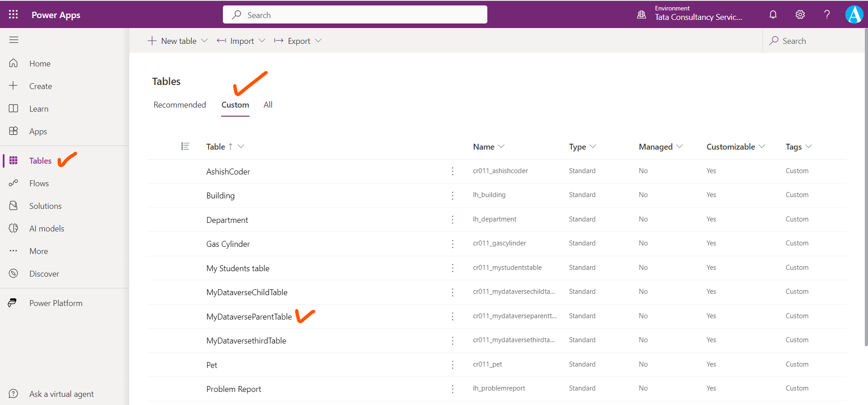This screenshot has height=405, width=868.
Task: Go to Solutions in the sidebar
Action: point(45,206)
